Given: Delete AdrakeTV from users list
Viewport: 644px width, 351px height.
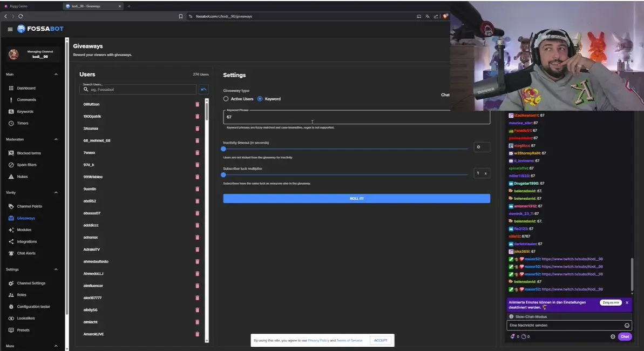Looking at the screenshot, I should 197,249.
